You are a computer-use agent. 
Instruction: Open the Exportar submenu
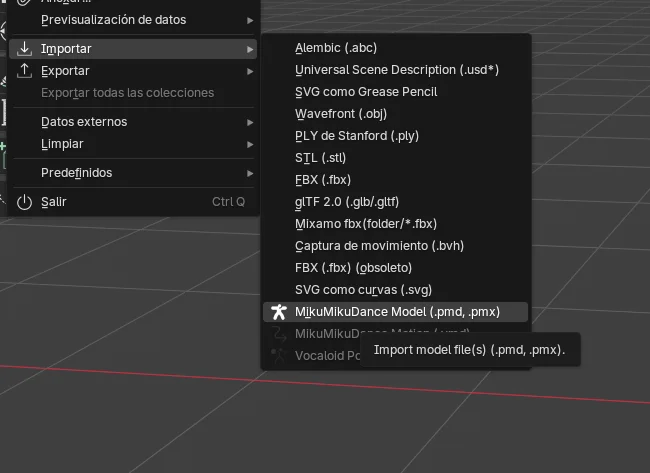click(133, 71)
